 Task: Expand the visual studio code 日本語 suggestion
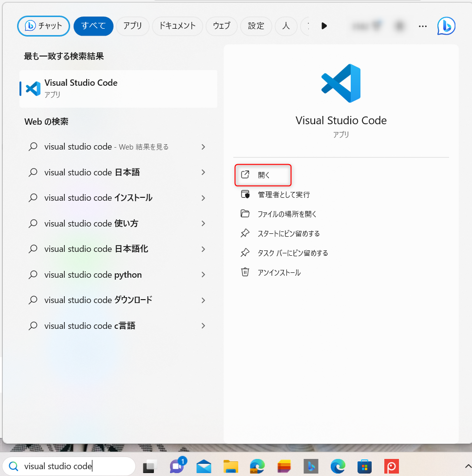(x=203, y=172)
